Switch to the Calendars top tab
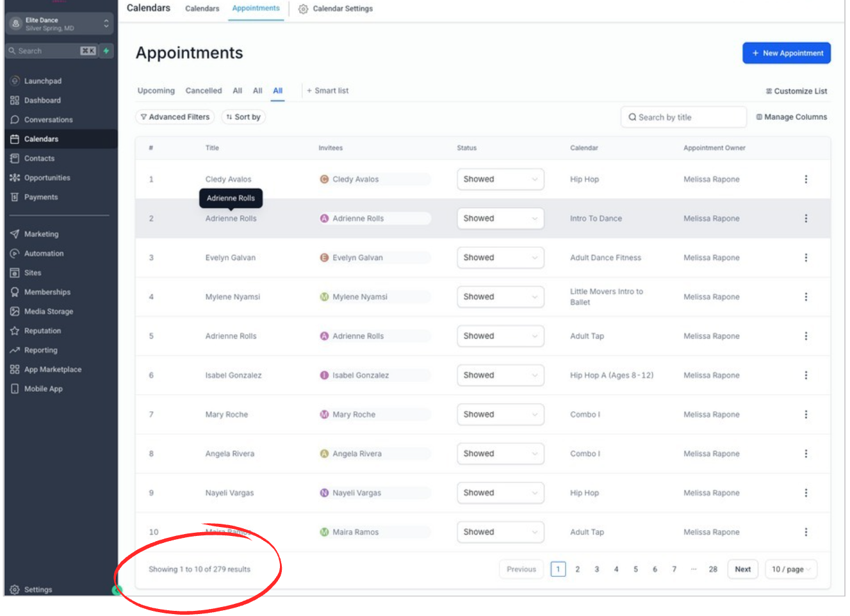850x616 pixels. 202,8
